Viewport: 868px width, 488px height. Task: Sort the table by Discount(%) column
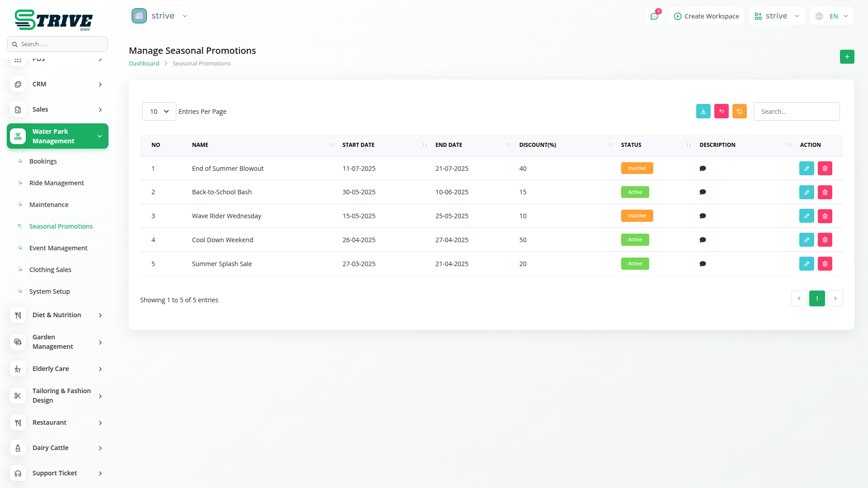point(538,145)
